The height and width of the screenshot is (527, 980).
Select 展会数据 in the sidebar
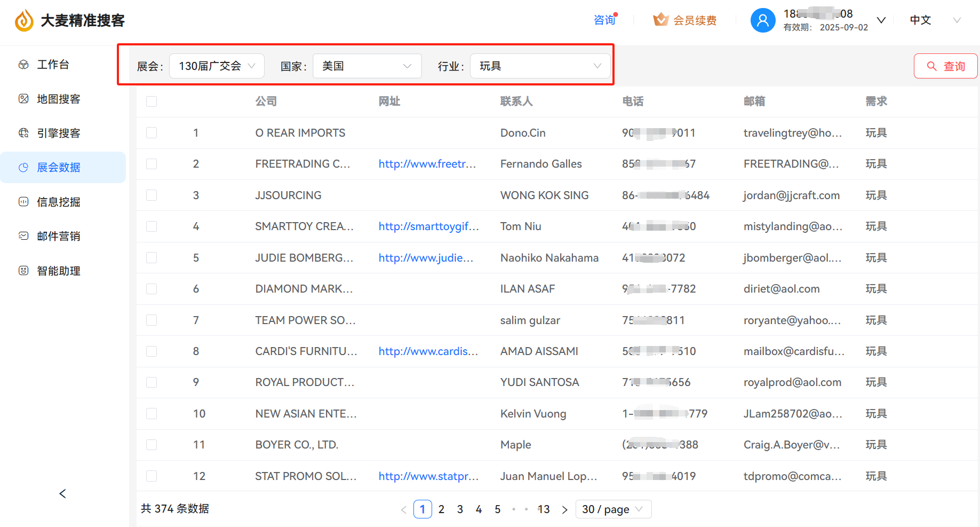pos(63,168)
